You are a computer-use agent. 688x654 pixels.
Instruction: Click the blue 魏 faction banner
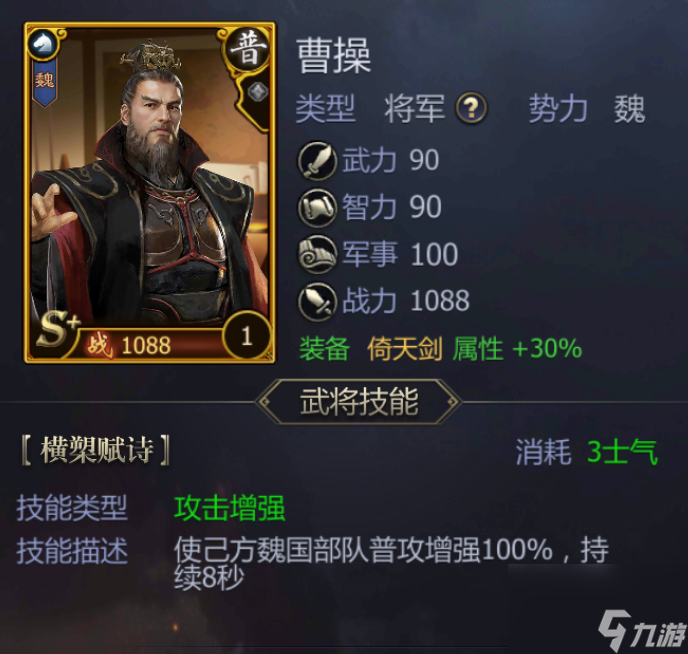[44, 82]
